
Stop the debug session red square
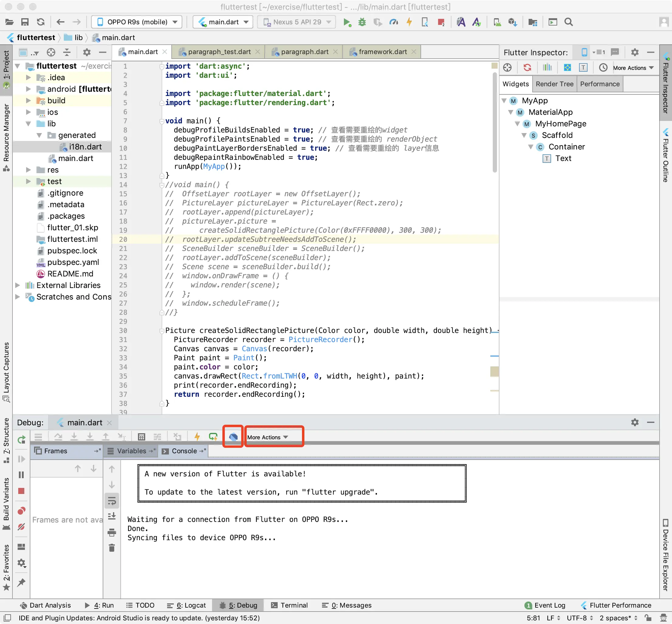tap(21, 491)
